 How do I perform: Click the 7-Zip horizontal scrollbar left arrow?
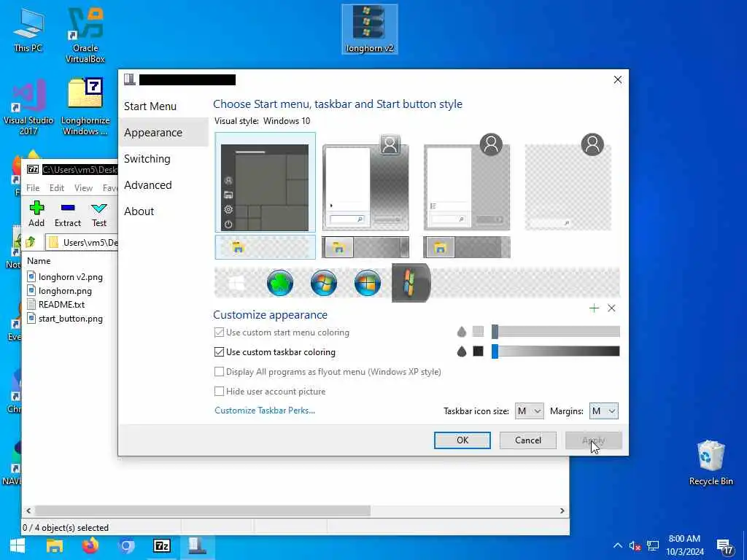pyautogui.click(x=28, y=510)
